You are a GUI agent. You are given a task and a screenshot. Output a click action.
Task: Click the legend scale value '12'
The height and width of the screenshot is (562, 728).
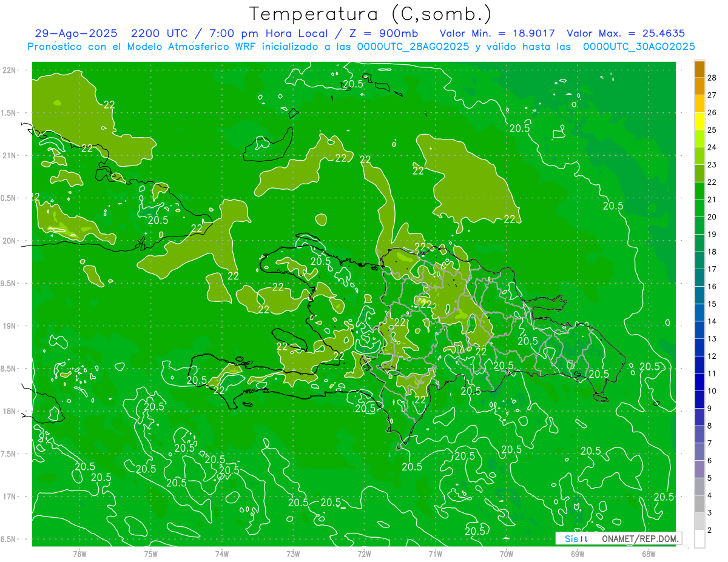coord(712,356)
